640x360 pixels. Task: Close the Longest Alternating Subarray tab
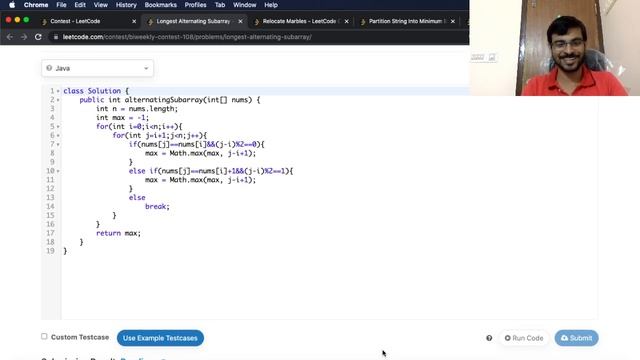coord(240,21)
